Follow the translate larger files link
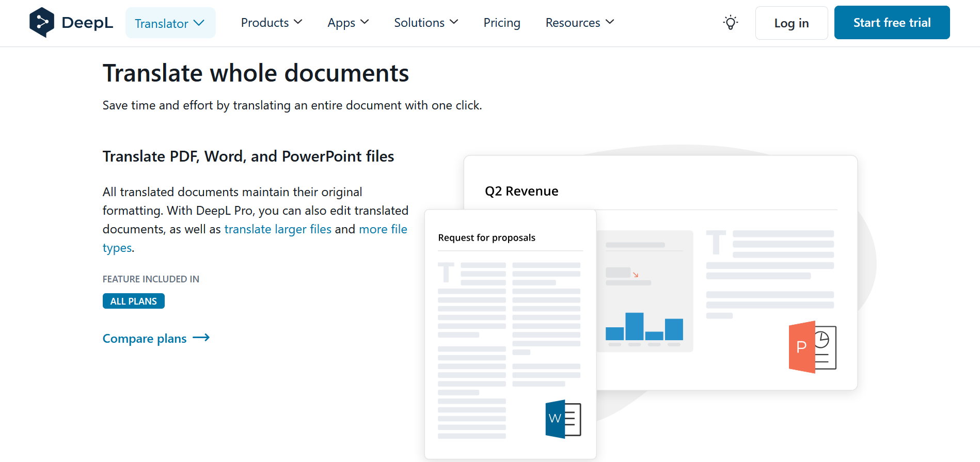The image size is (980, 462). [278, 229]
